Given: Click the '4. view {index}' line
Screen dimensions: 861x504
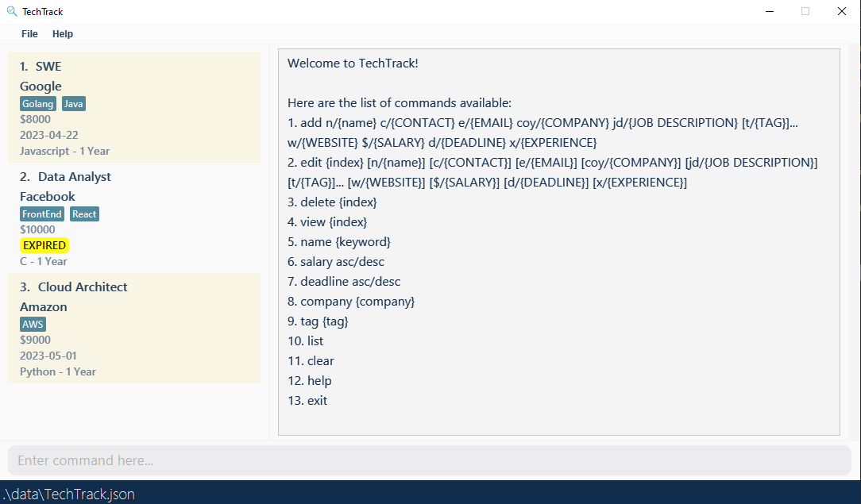Looking at the screenshot, I should point(327,221).
